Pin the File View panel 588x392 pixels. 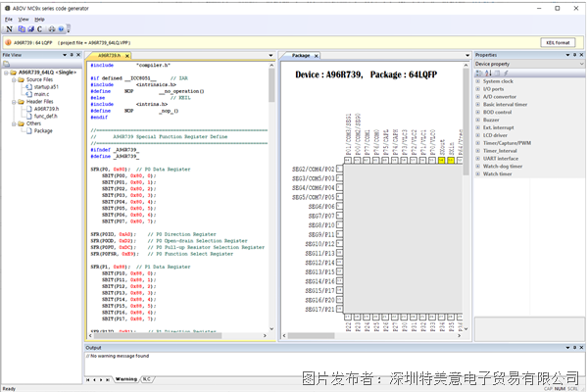point(72,55)
